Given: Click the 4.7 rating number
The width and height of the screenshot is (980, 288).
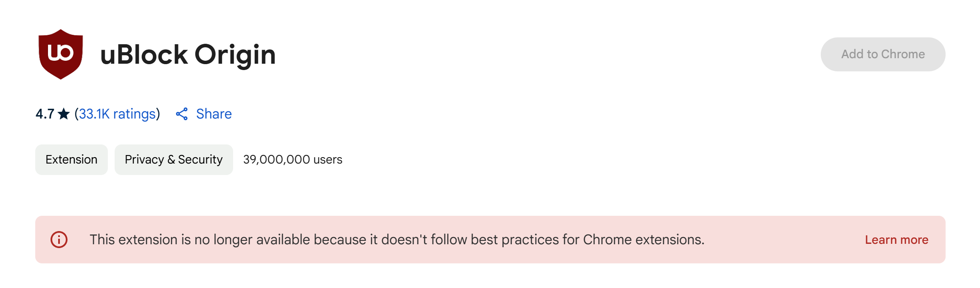Looking at the screenshot, I should tap(45, 114).
